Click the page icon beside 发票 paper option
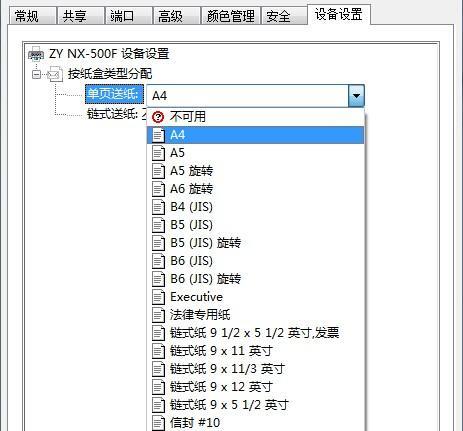This screenshot has width=463, height=431. coord(158,333)
